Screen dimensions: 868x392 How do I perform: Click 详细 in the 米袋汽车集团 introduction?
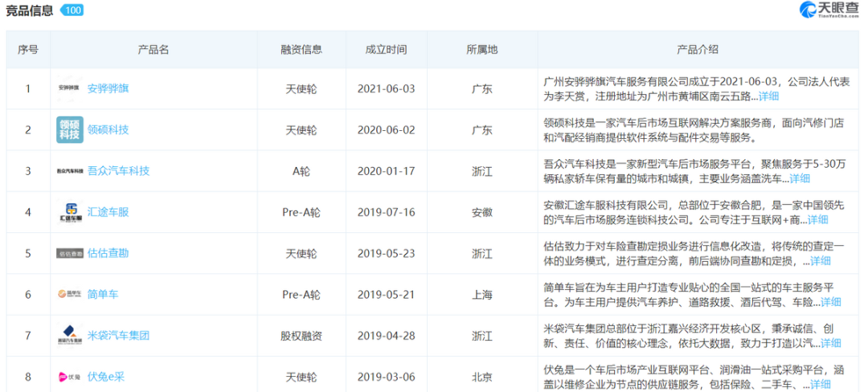pyautogui.click(x=831, y=343)
